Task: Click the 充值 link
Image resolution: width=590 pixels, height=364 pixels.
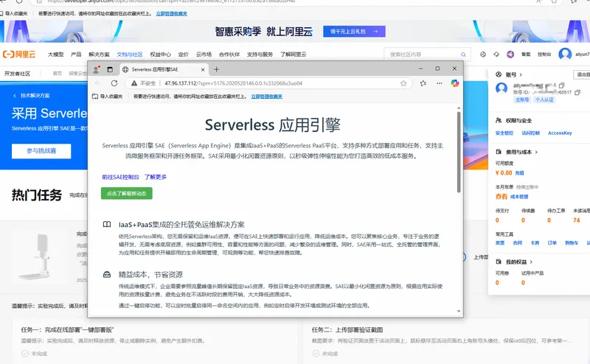Action: 519,173
